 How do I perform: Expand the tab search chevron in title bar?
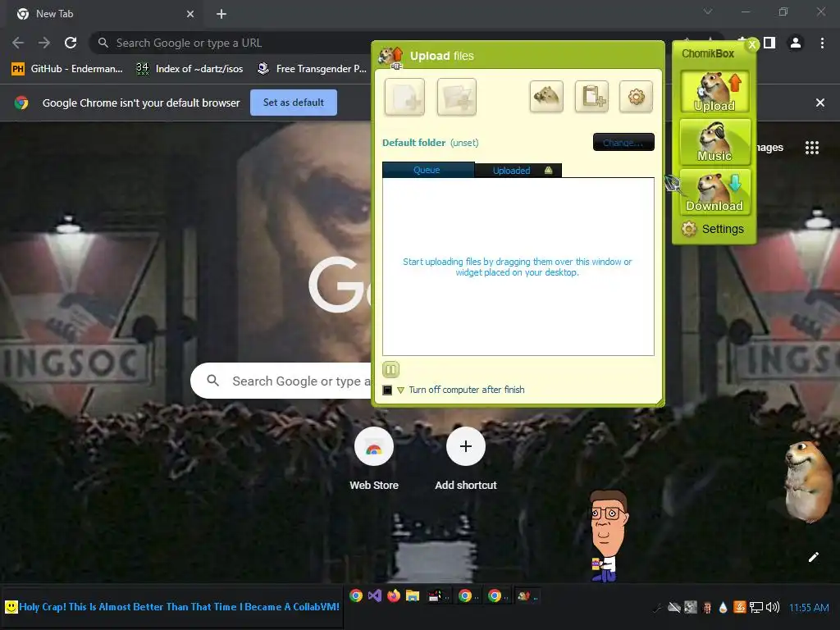(708, 11)
